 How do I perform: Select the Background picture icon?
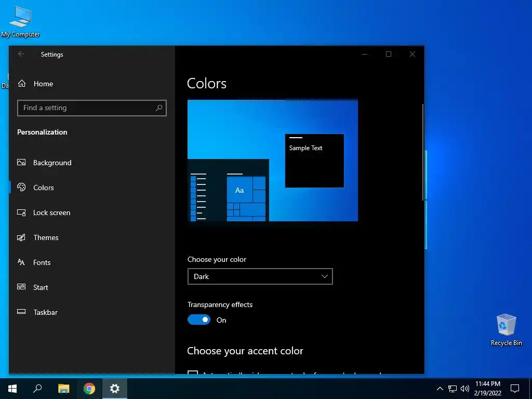(x=21, y=163)
